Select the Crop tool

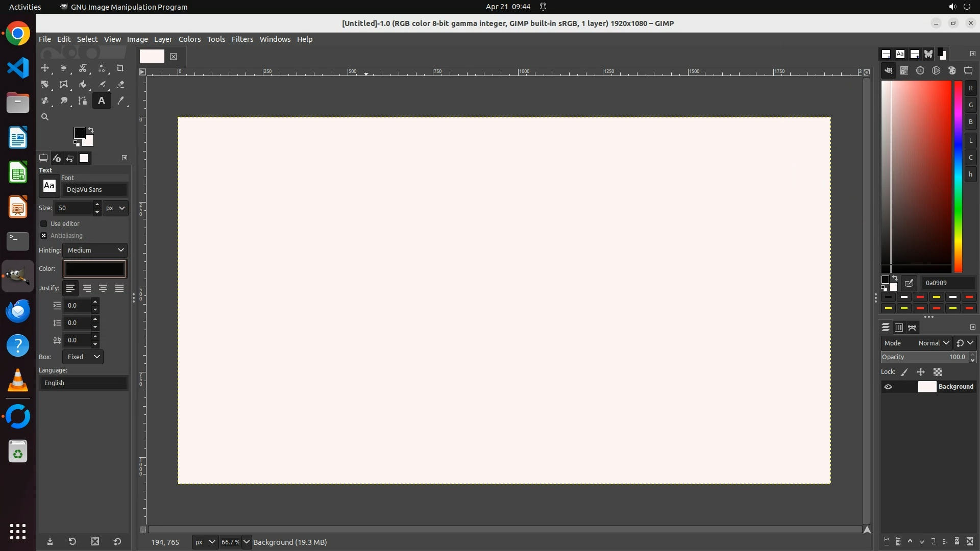(120, 68)
